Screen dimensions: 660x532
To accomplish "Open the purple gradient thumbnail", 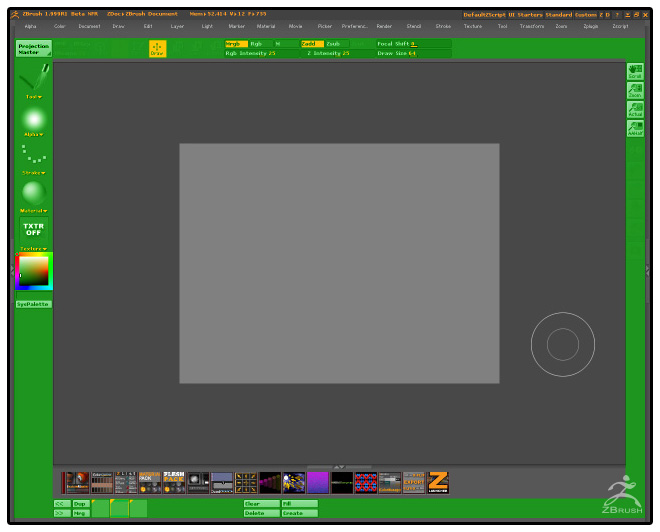I will point(318,482).
